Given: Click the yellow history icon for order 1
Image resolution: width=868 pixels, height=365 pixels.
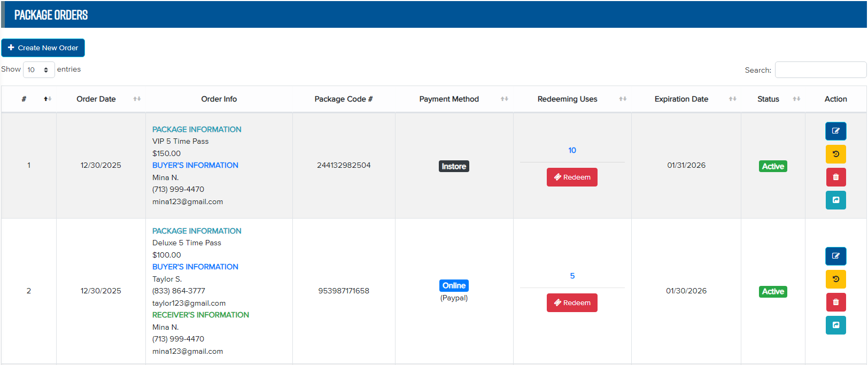Looking at the screenshot, I should click(x=835, y=154).
